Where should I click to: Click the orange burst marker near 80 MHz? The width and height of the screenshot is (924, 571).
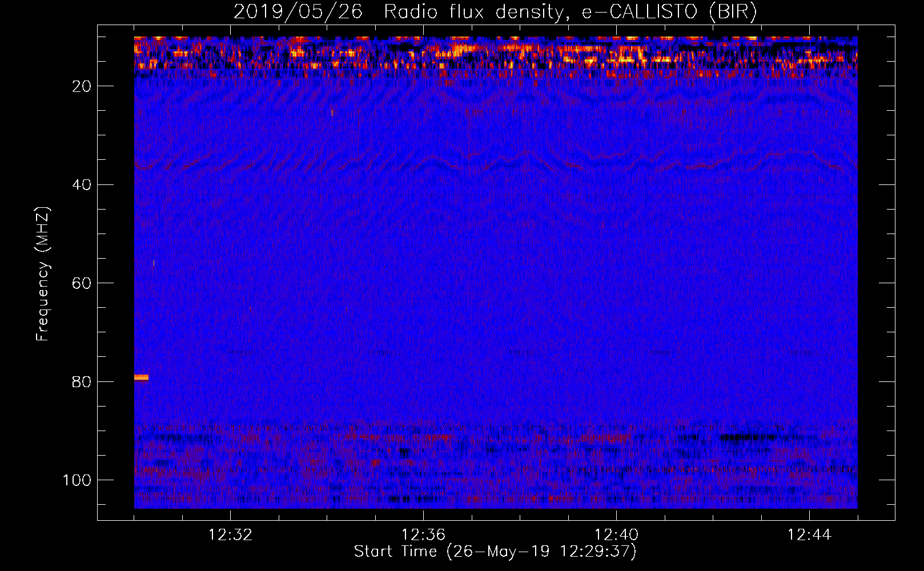pos(141,377)
